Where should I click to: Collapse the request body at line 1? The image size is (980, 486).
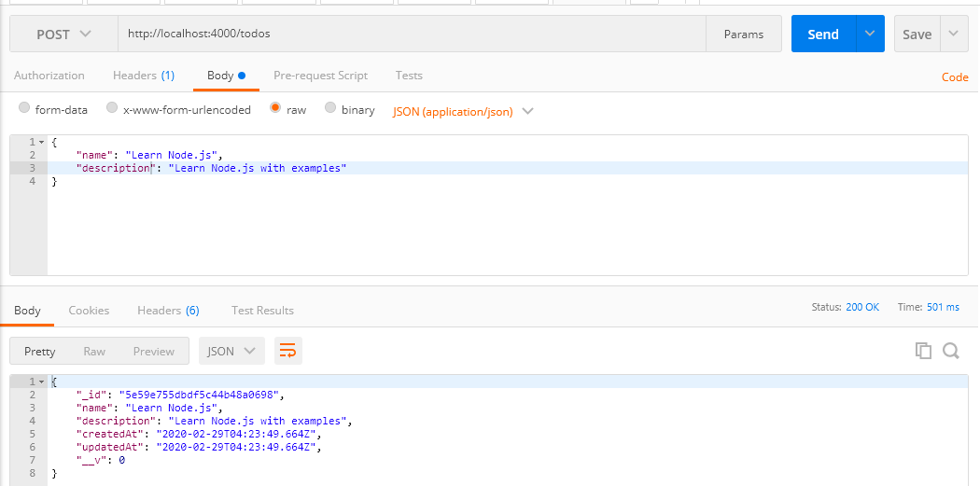(42, 143)
